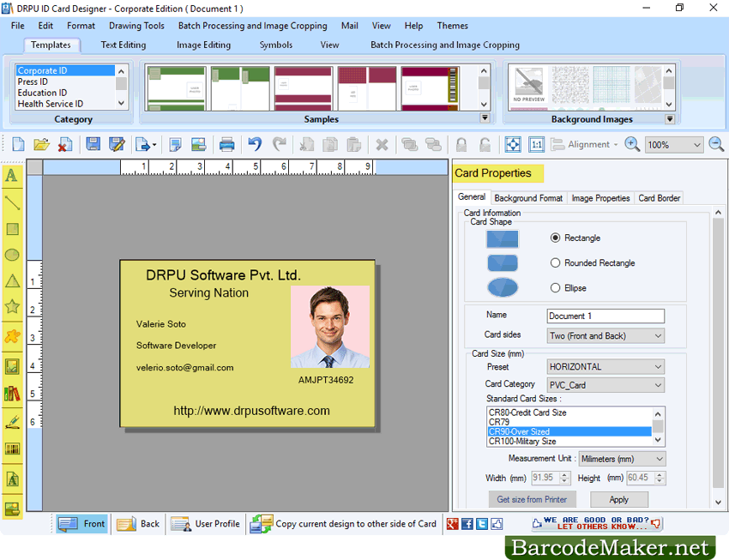Click the Redo arrow icon
729x560 pixels.
(x=279, y=145)
